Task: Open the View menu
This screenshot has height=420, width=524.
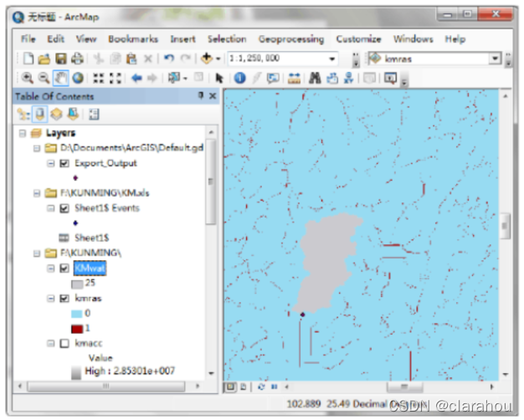Action: tap(86, 39)
